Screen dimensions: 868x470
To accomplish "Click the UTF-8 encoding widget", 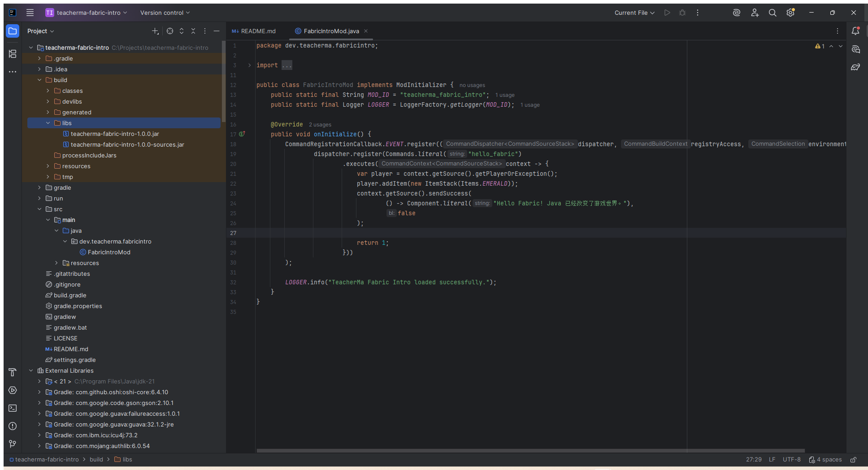I will 791,460.
